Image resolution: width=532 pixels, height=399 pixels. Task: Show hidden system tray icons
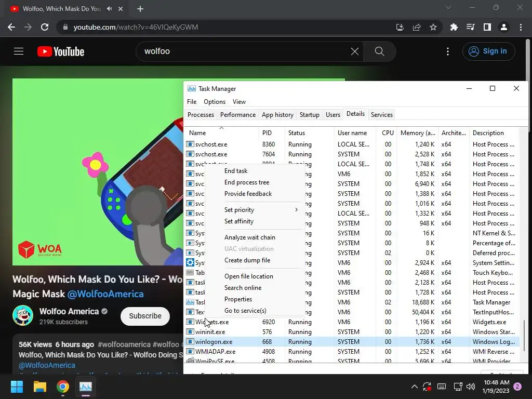point(414,387)
